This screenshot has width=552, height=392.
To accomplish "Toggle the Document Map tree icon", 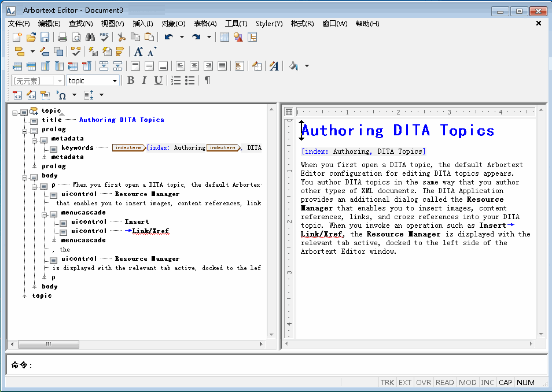I will tap(252, 37).
